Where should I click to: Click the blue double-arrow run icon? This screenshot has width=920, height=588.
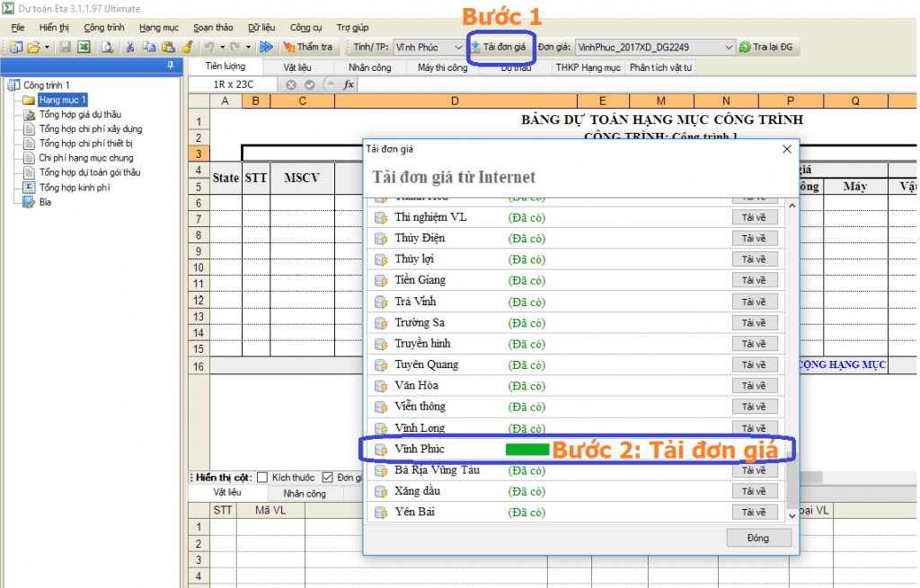265,47
